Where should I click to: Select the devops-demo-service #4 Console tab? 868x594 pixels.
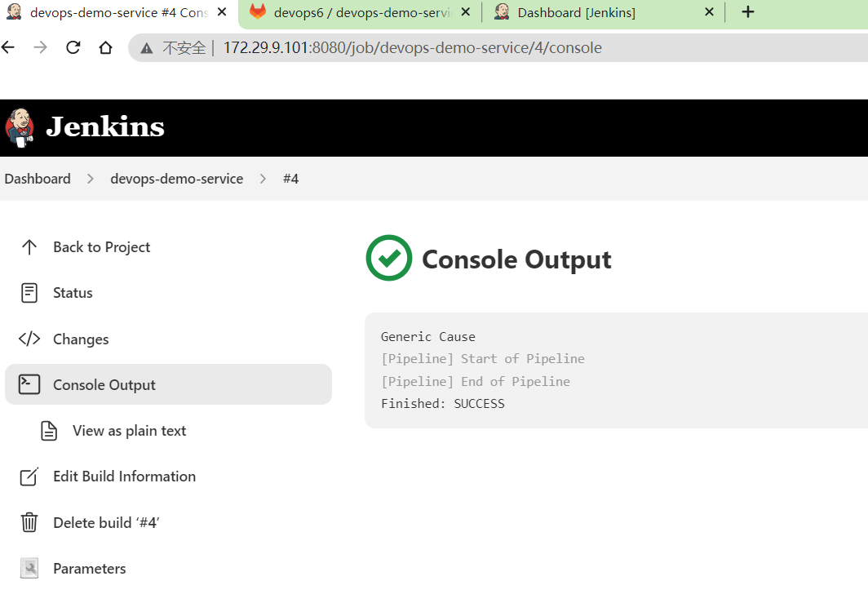click(119, 13)
